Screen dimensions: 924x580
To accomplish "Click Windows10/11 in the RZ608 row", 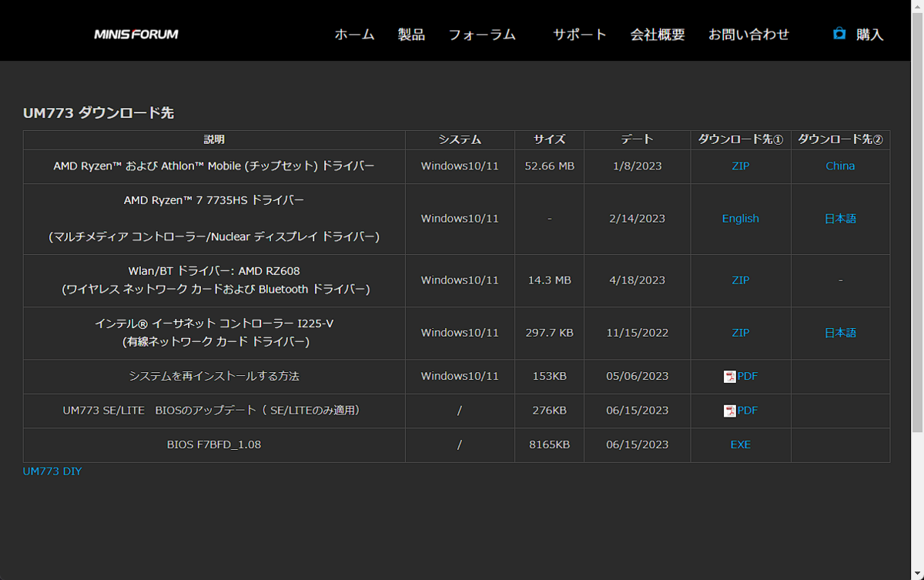I will [460, 280].
